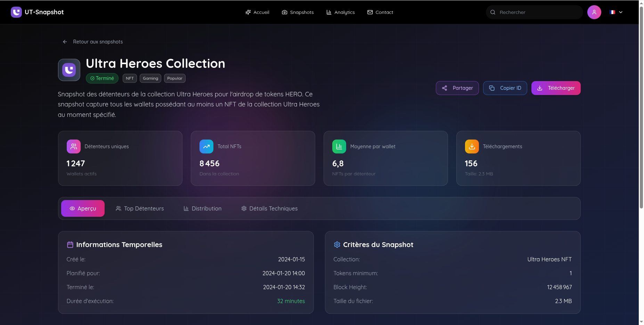Click the calendar icon next to Informations Temporelles
This screenshot has height=325, width=644.
[x=71, y=245]
